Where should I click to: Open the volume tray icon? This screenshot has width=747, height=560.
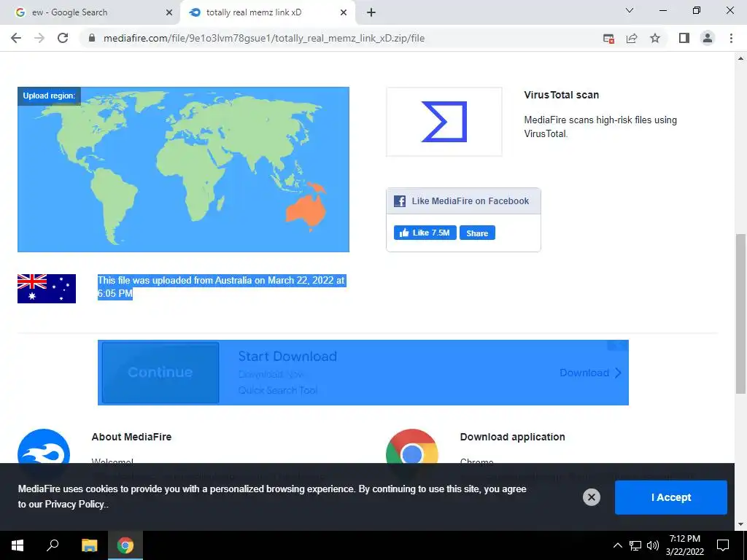coord(653,545)
